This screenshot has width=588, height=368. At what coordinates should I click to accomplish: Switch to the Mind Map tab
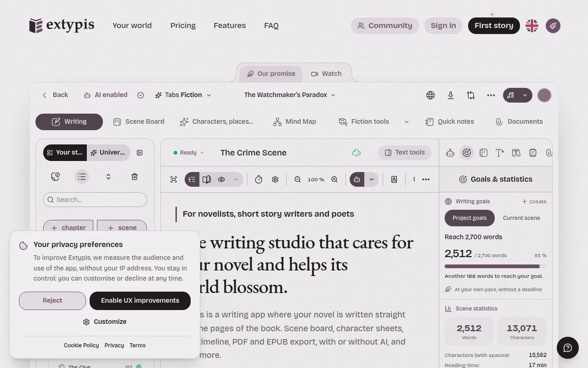294,122
